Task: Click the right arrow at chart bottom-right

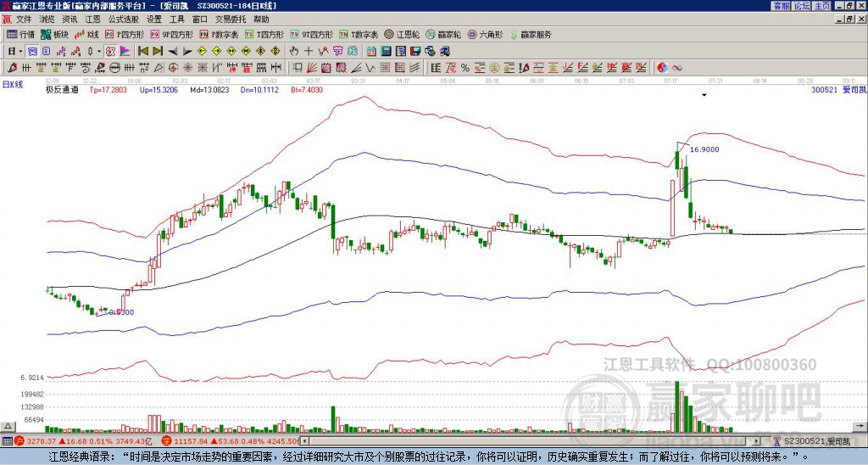Action: point(861,426)
